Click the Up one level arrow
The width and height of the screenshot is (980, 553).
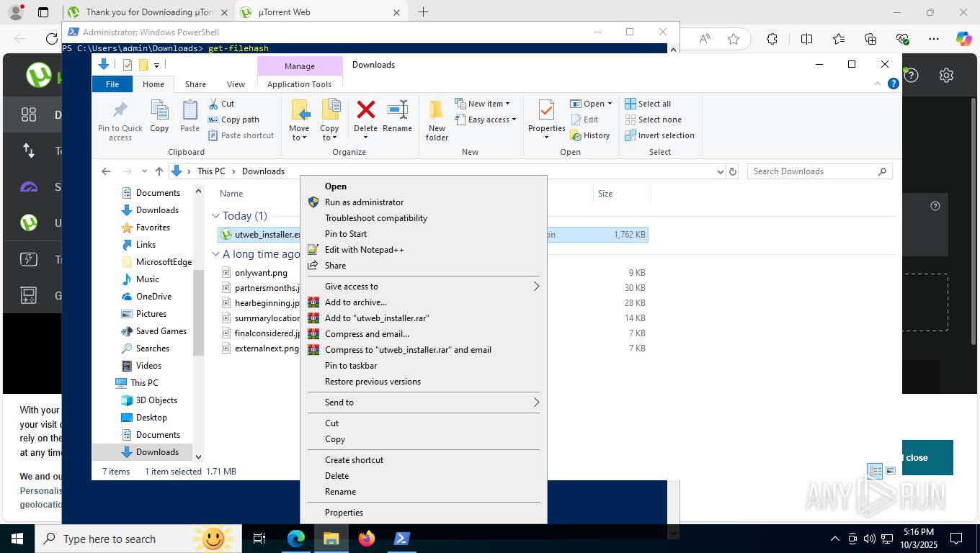[x=159, y=171]
